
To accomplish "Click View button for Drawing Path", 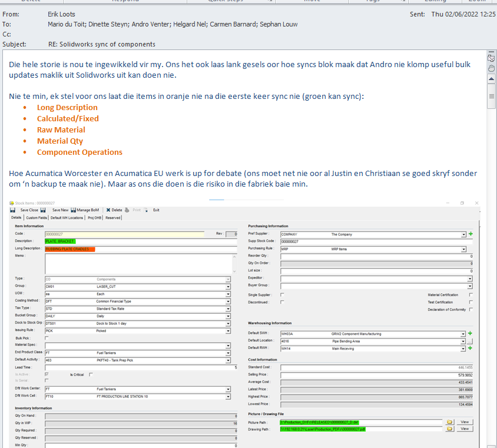I will click(x=465, y=429).
